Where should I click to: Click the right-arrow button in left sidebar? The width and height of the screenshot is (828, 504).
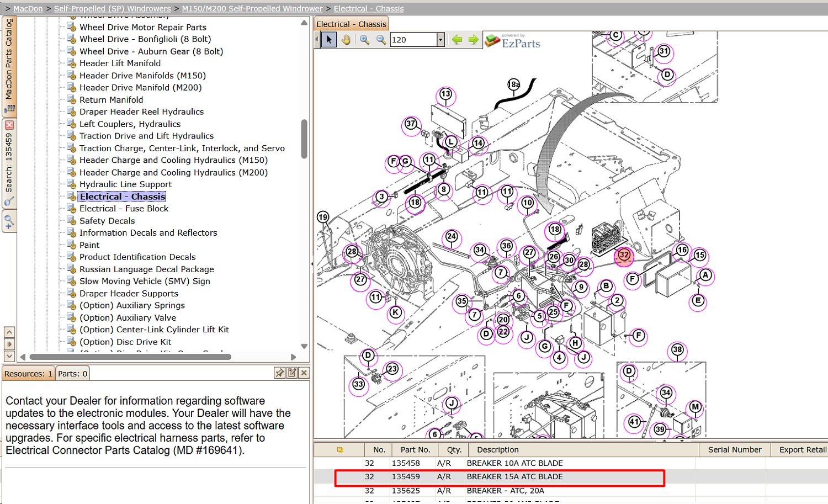coord(9,344)
